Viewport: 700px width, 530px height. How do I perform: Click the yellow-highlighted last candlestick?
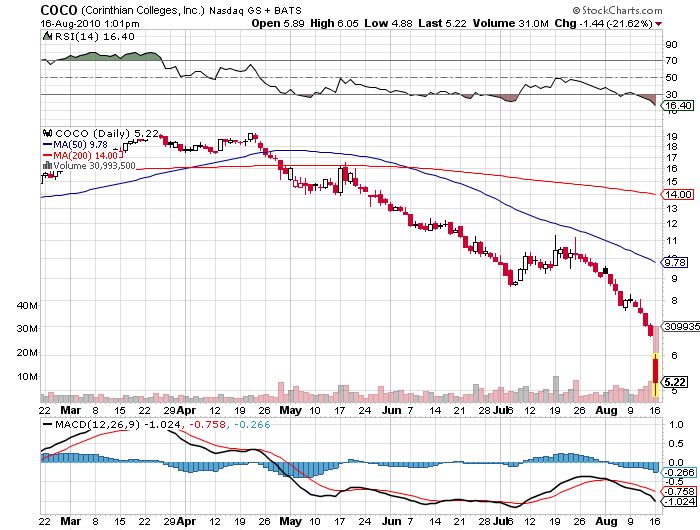[x=655, y=375]
